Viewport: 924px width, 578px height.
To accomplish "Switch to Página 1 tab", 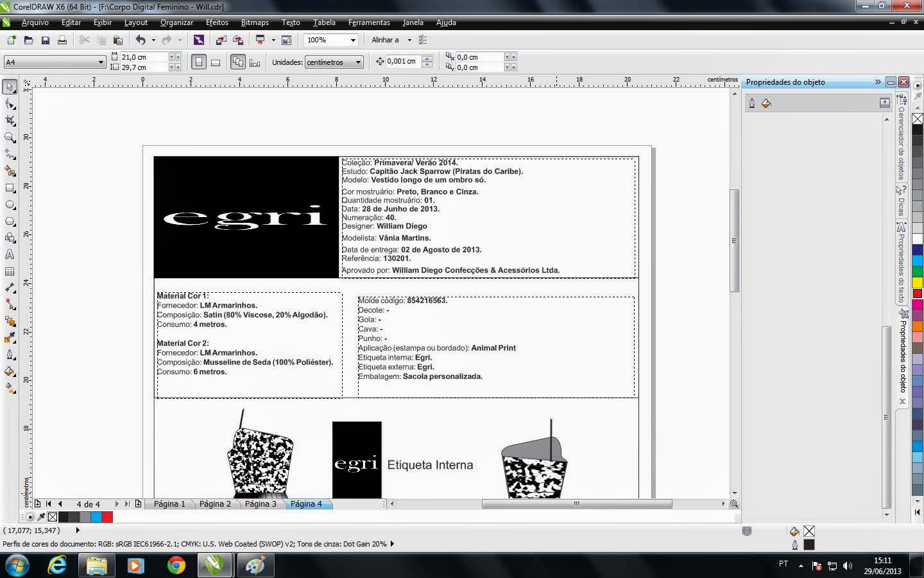I will (x=169, y=504).
